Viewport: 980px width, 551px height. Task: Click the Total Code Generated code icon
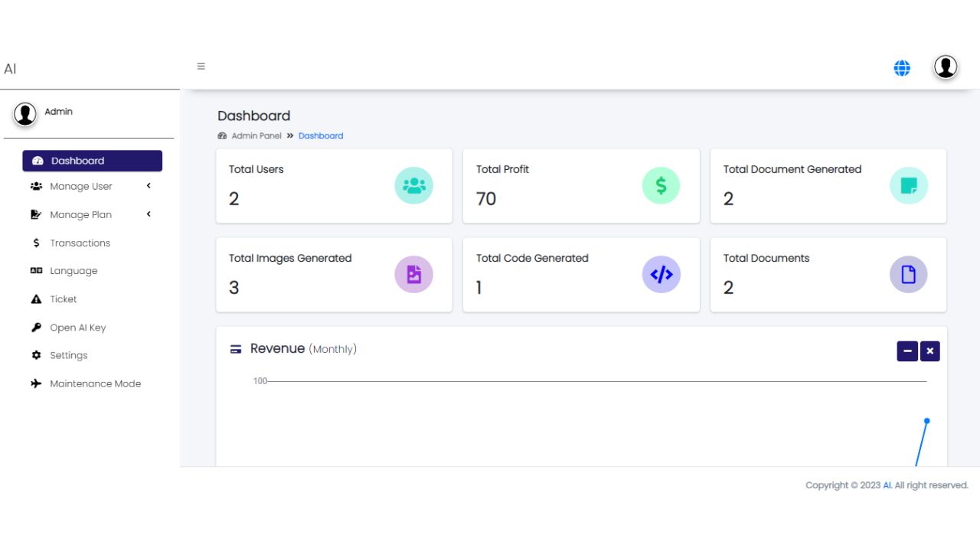pos(661,275)
